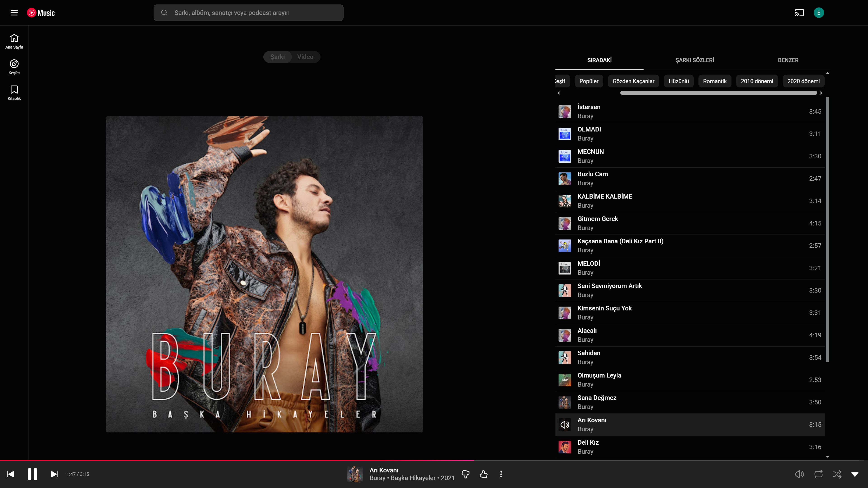
Task: Click the search input field
Action: (x=249, y=13)
